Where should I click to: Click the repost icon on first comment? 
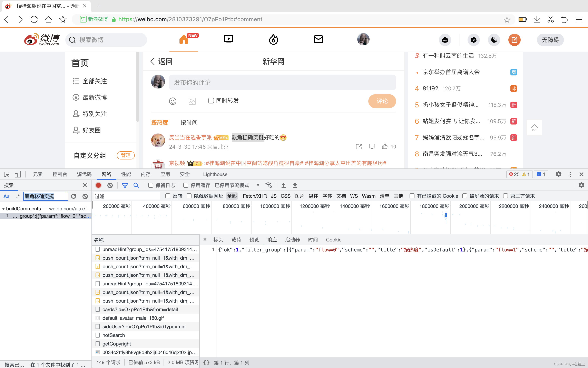359,147
